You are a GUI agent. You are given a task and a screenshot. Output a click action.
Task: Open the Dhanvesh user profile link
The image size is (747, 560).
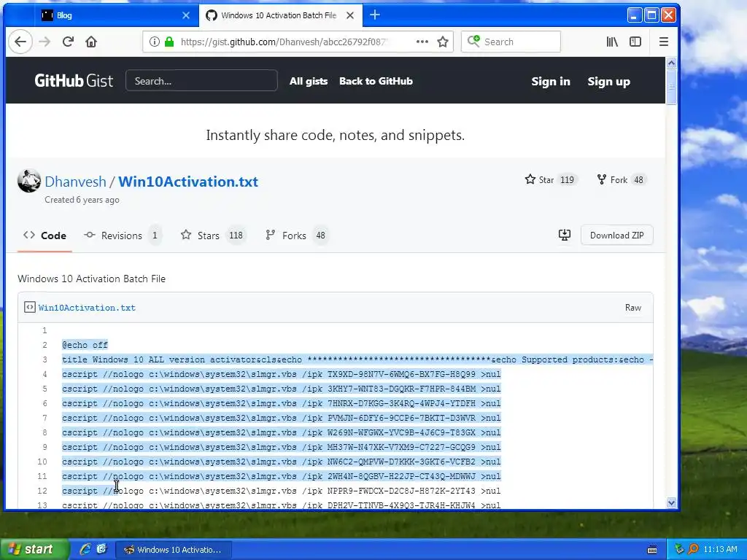[75, 182]
